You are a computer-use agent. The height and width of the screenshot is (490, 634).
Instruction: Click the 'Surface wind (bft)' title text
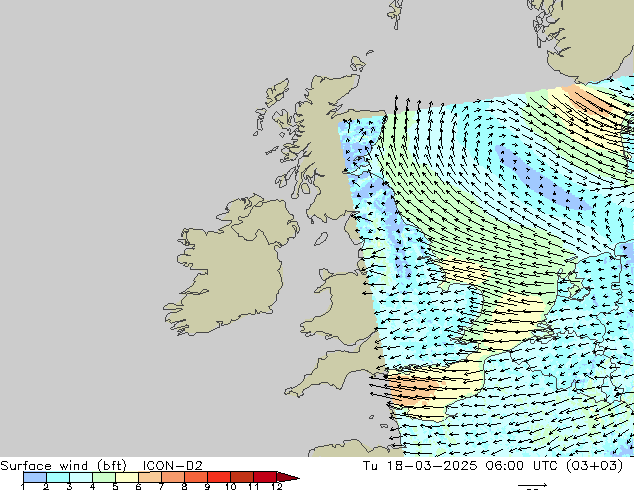63,466
